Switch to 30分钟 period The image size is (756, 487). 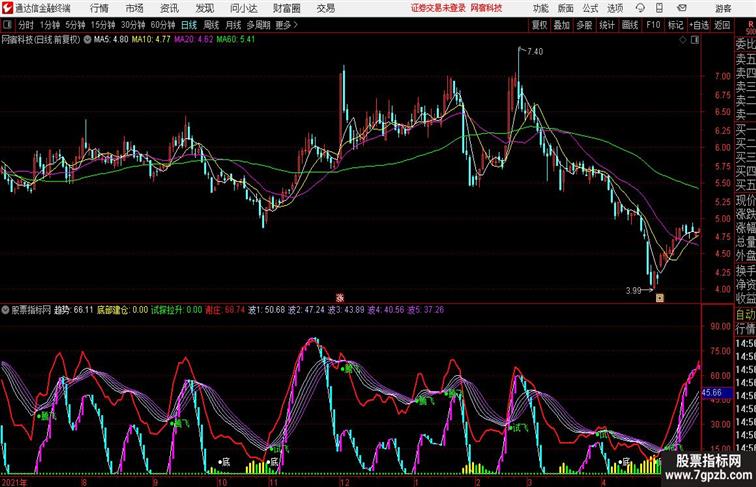click(133, 25)
